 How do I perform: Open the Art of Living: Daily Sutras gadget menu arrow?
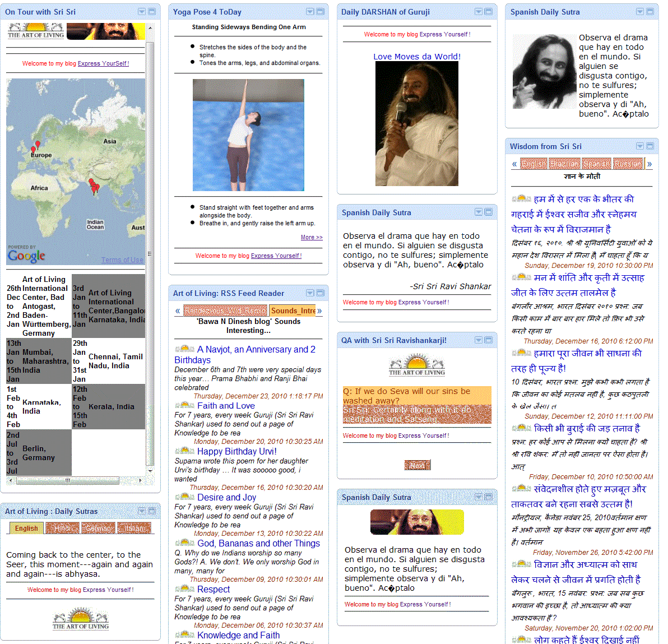click(x=142, y=511)
